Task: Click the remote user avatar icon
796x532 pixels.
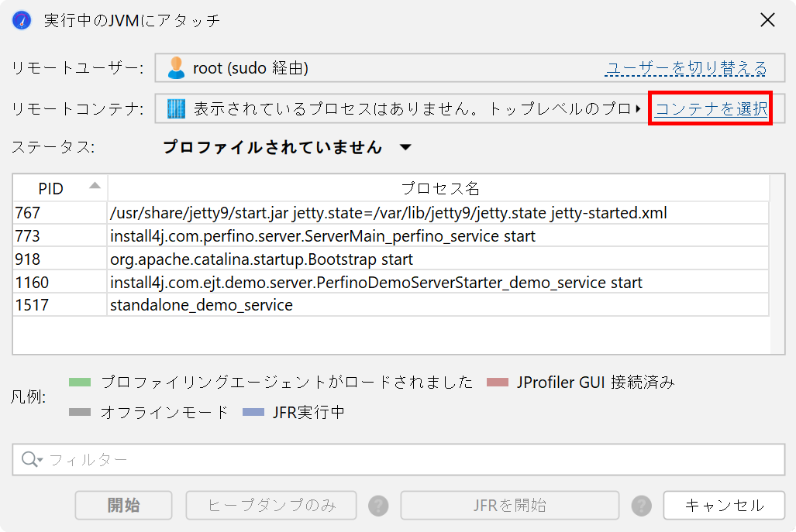Action: pyautogui.click(x=176, y=68)
